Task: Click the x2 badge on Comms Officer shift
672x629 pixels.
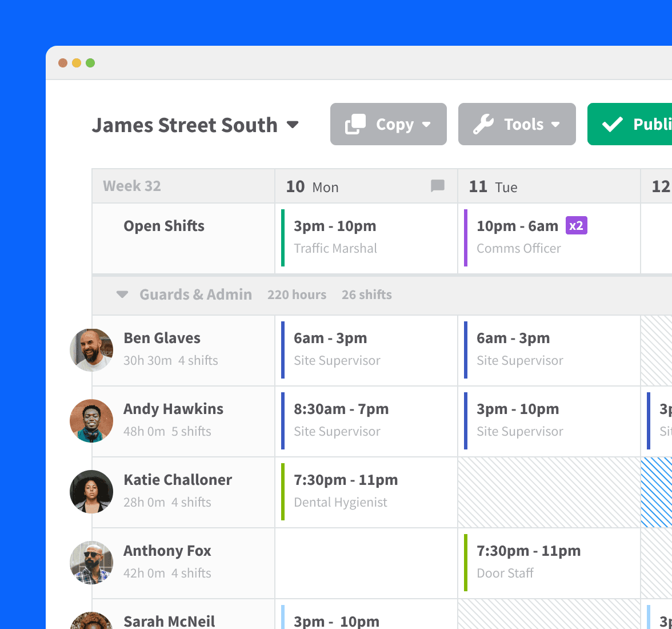Action: click(576, 226)
